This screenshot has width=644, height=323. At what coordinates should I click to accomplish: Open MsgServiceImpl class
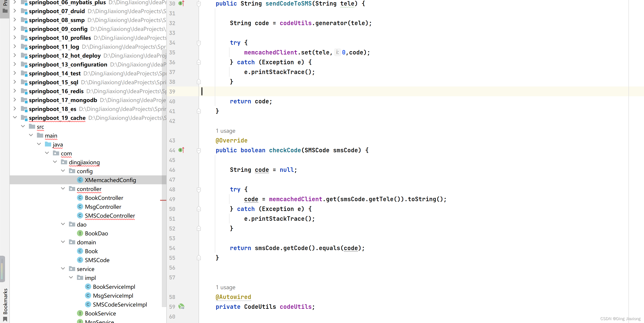click(113, 295)
